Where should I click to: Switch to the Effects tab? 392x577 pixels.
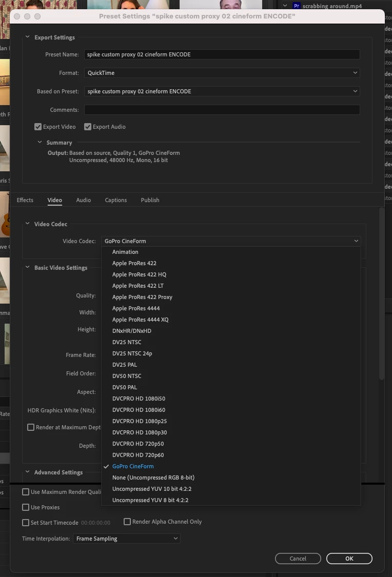tap(25, 200)
